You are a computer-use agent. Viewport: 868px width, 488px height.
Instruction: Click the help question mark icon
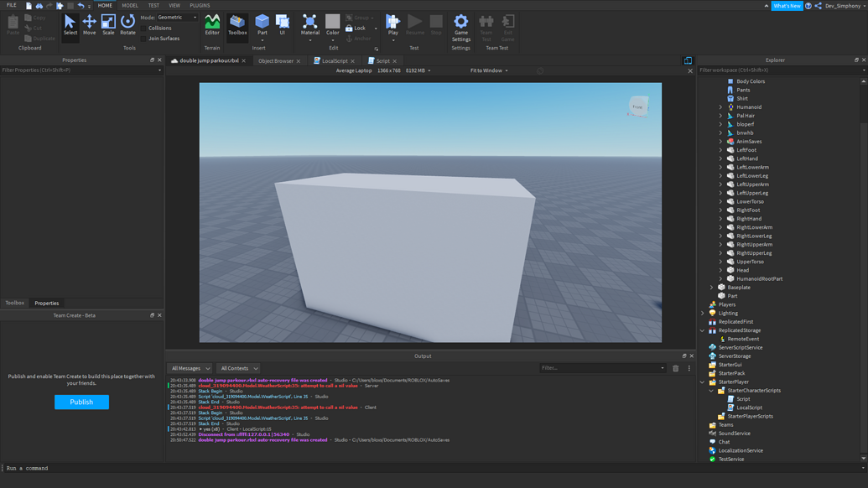coord(808,6)
